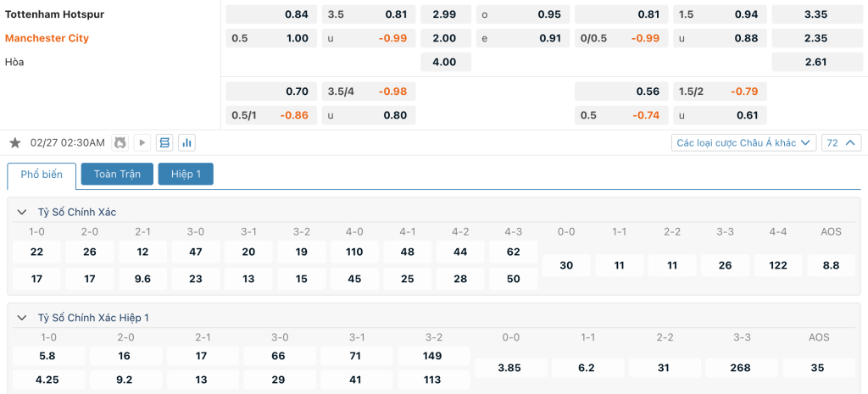Select the first-half under odds u 0.88
868x394 pixels.
[x=721, y=38]
